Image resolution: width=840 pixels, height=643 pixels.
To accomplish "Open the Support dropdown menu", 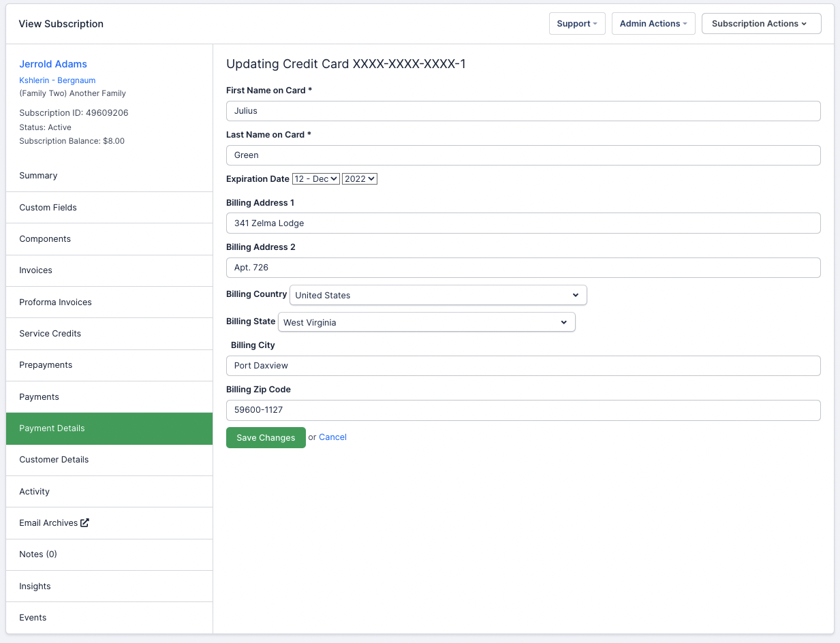I will coord(576,24).
